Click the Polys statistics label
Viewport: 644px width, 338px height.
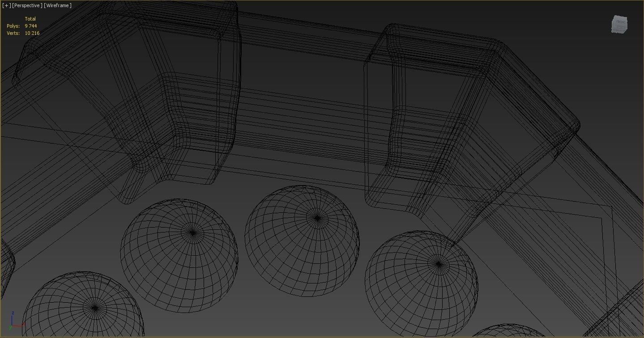pos(13,26)
